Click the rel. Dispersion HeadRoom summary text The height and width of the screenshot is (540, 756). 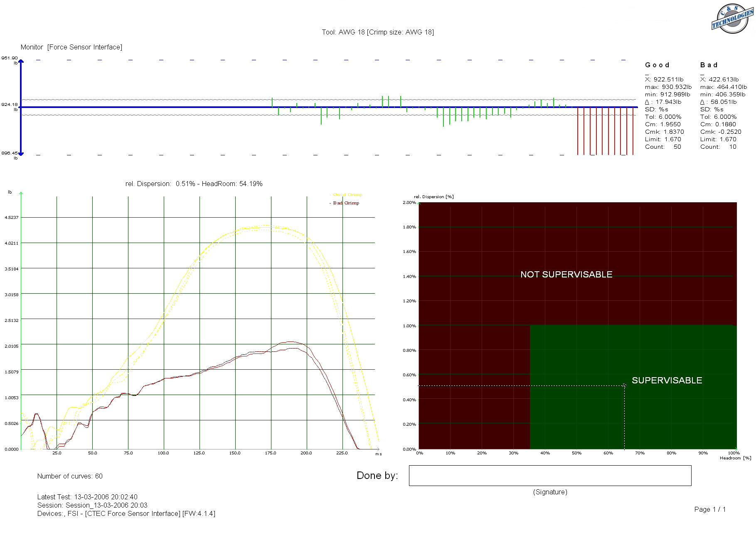tap(194, 184)
